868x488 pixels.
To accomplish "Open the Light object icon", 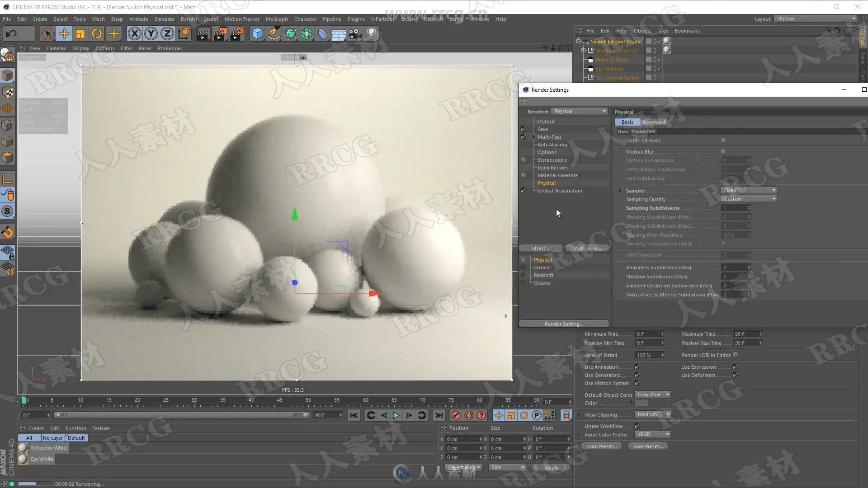I will point(371,33).
